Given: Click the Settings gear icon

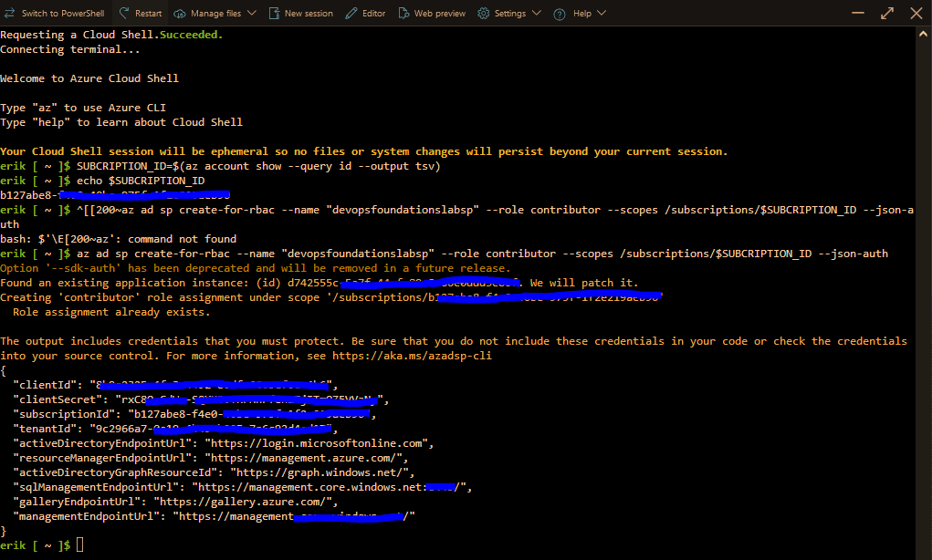Looking at the screenshot, I should tap(484, 13).
